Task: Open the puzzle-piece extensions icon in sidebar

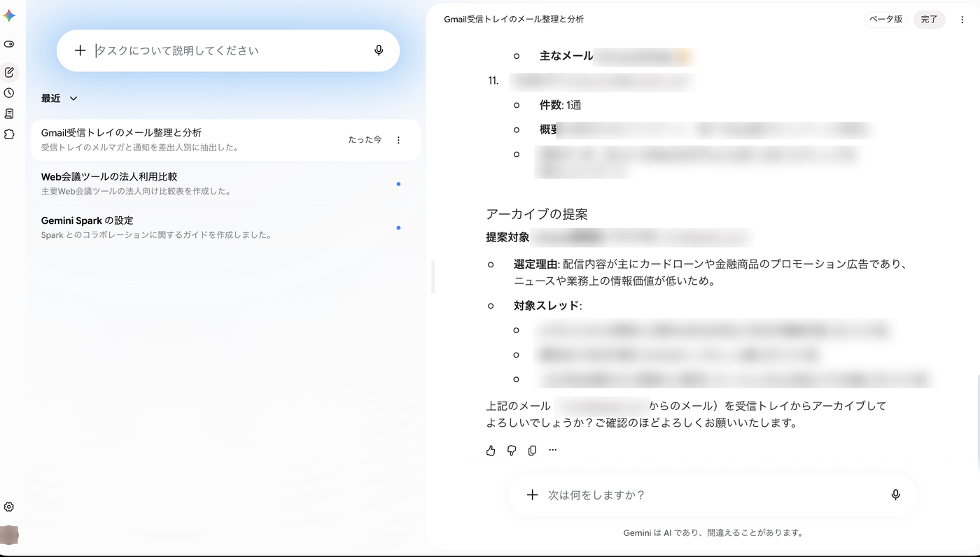Action: point(9,134)
